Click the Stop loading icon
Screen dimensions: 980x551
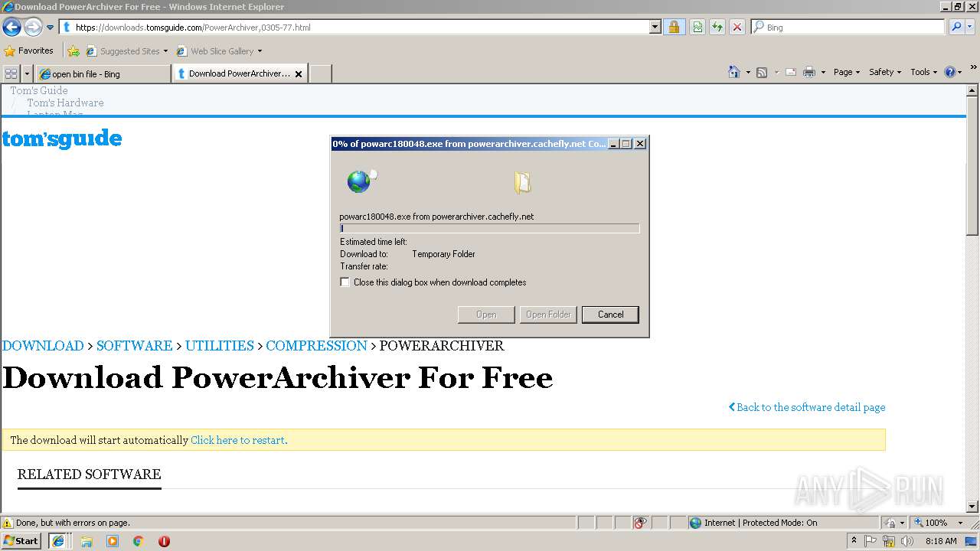tap(737, 27)
